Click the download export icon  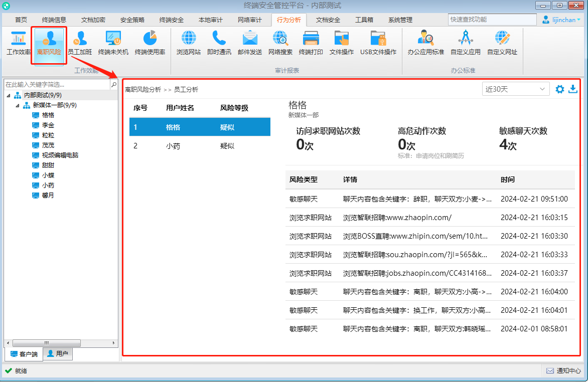coord(572,89)
